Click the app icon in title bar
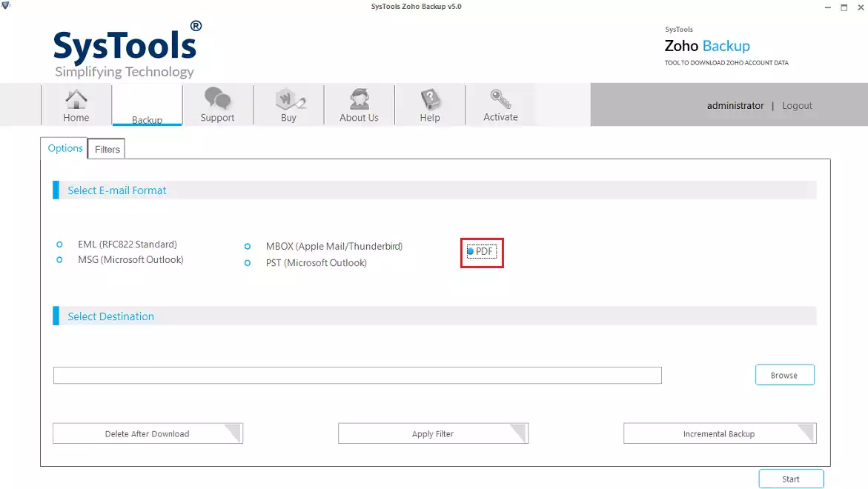This screenshot has height=489, width=868. 6,5
